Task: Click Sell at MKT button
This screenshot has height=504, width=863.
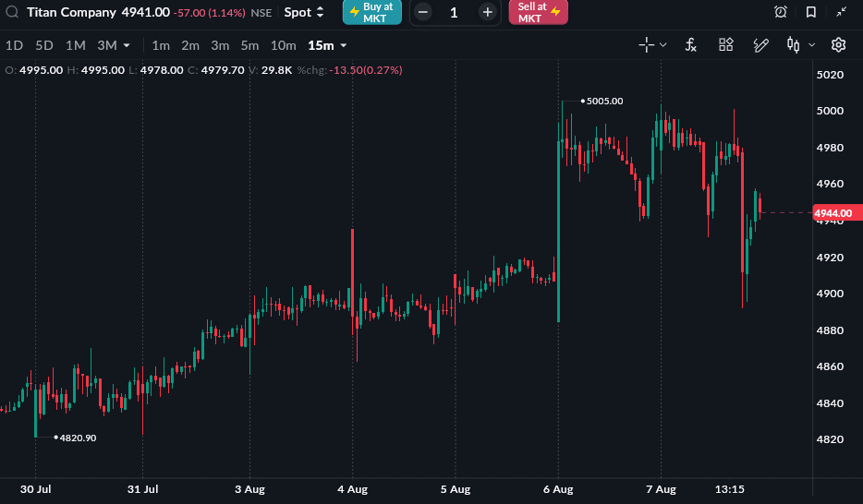Action: [x=539, y=12]
